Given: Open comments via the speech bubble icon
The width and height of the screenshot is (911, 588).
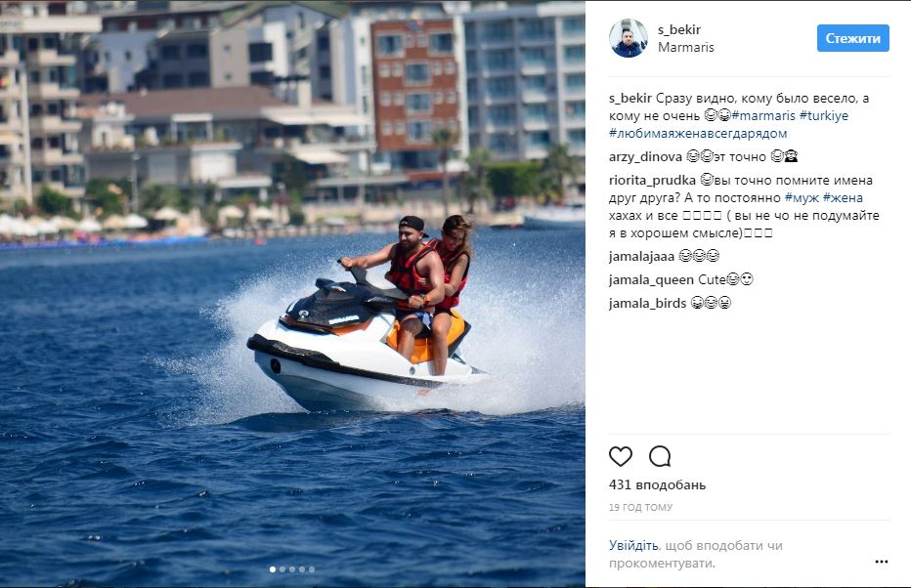Looking at the screenshot, I should click(660, 457).
